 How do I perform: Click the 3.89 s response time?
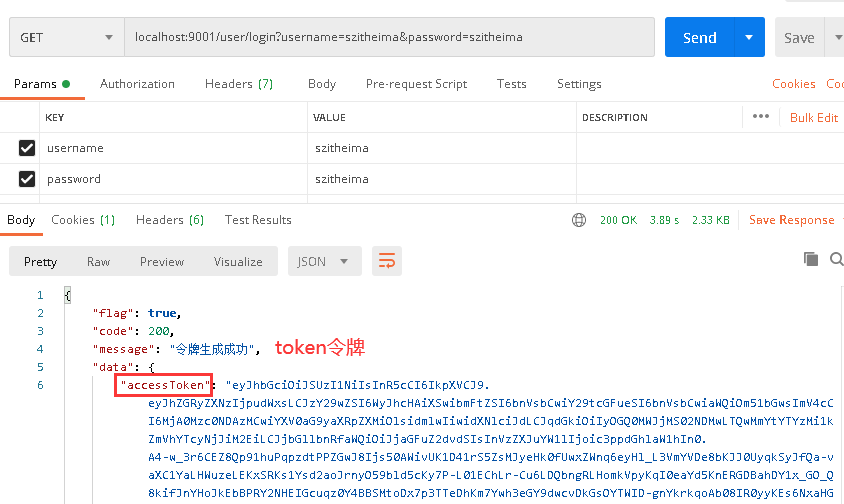[664, 220]
